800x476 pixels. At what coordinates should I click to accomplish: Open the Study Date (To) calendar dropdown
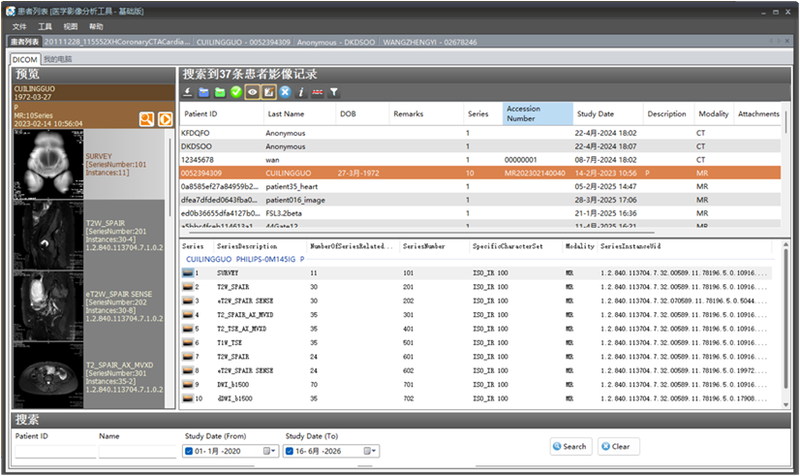coord(370,451)
